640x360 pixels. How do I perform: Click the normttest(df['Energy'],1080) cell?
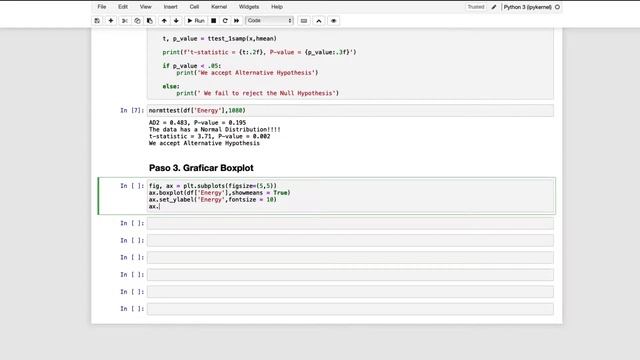[350, 110]
